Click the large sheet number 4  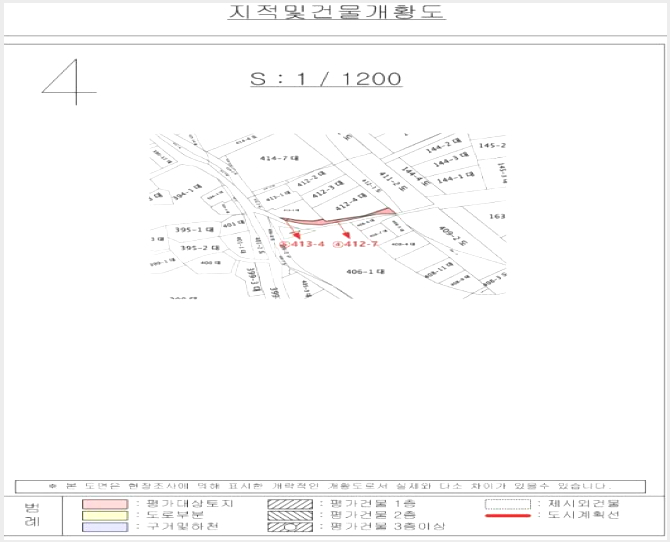pyautogui.click(x=69, y=82)
